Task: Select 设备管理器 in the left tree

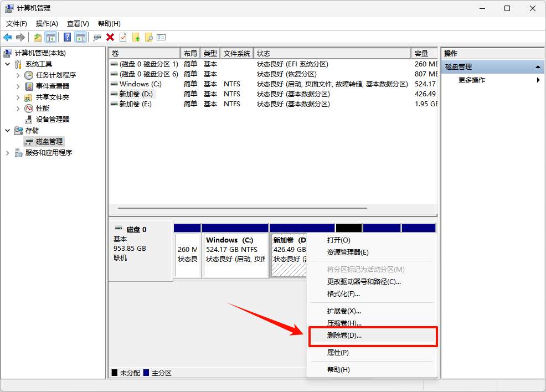Action: click(x=53, y=120)
